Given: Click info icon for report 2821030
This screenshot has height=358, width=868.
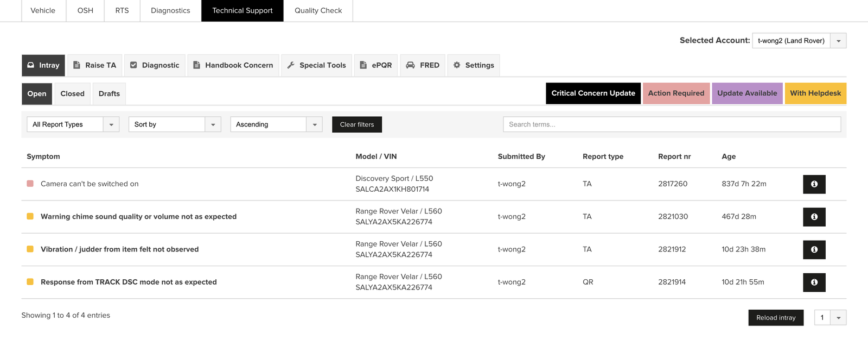Looking at the screenshot, I should tap(814, 217).
